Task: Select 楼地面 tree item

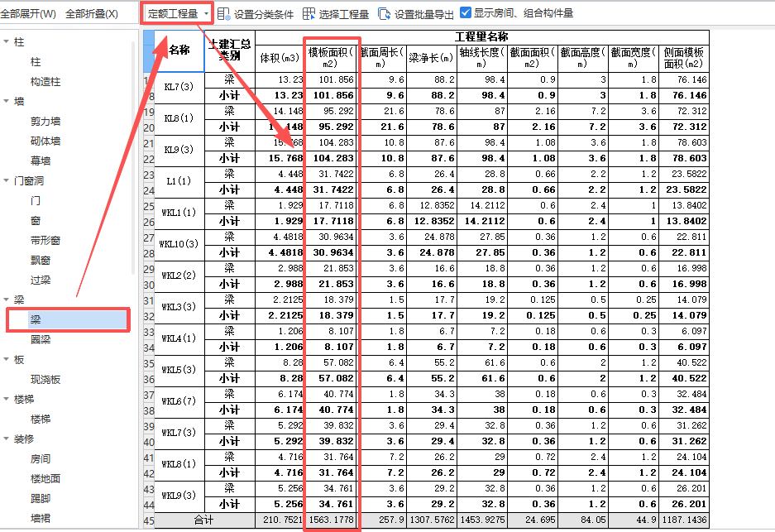Action: pos(45,478)
